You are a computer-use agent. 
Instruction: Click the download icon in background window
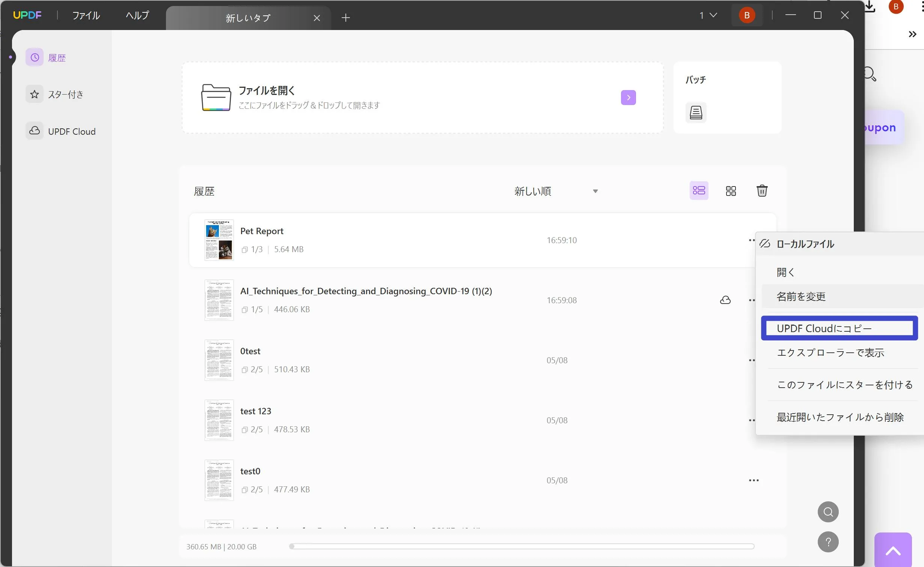[x=870, y=6]
